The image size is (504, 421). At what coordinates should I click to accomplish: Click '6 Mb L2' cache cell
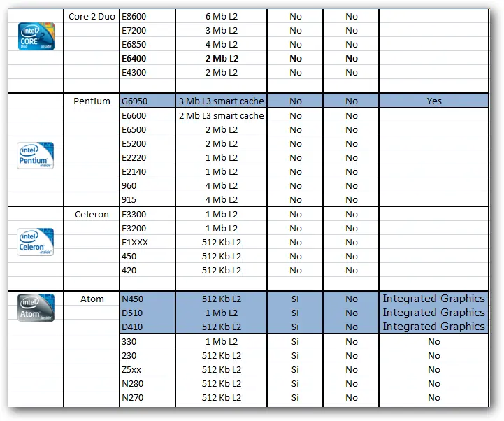point(222,16)
